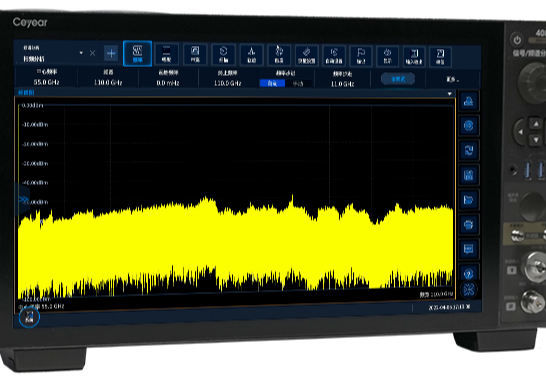546x379 pixels.
Task: Edit the start frequency 0.0 mHz field
Action: pos(168,78)
